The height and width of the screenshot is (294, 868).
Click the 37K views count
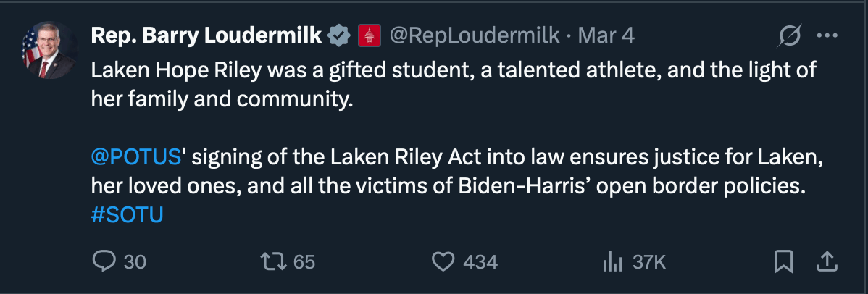649,262
